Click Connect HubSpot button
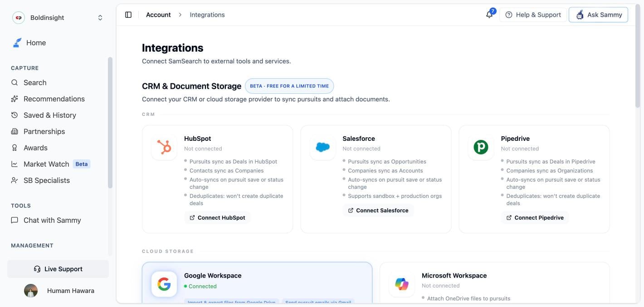Screen dimensions: 644x307 217,218
